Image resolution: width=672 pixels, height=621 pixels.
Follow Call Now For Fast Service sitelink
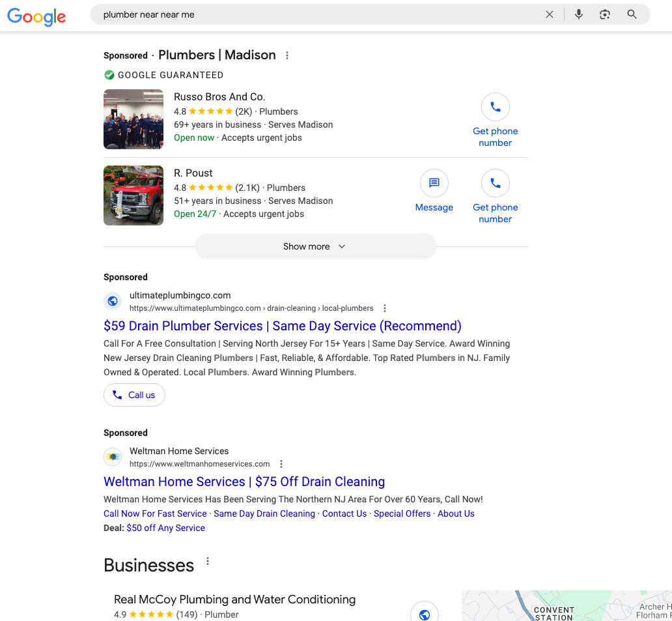point(155,513)
